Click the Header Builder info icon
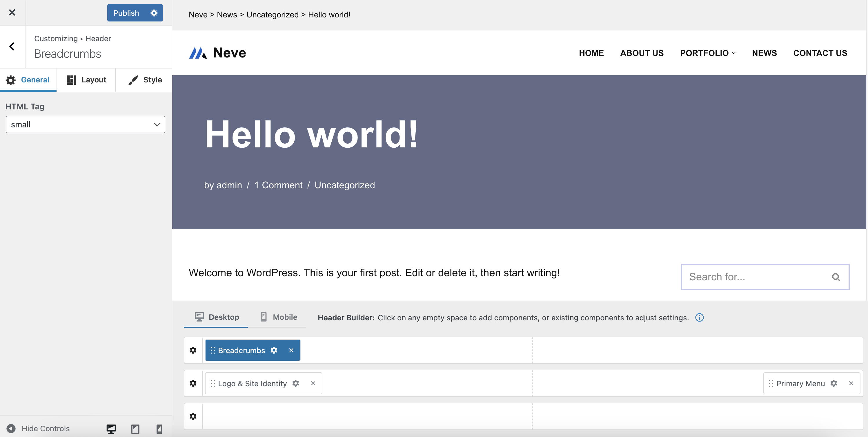The height and width of the screenshot is (437, 868). point(699,317)
